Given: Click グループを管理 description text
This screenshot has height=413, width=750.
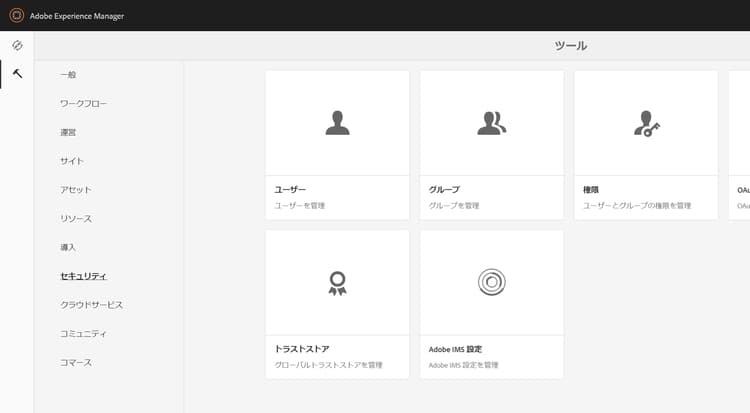Looking at the screenshot, I should click(454, 205).
